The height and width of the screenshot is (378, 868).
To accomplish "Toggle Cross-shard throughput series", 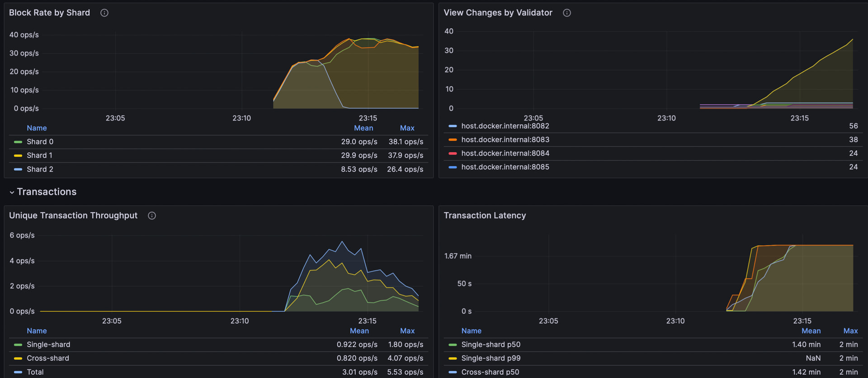I will (47, 358).
